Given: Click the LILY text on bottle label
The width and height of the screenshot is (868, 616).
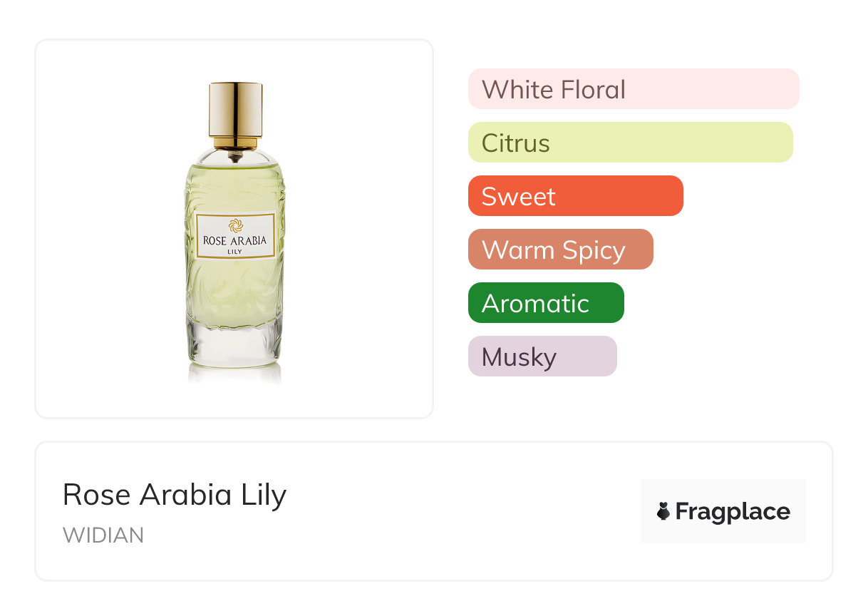Looking at the screenshot, I should [x=234, y=252].
